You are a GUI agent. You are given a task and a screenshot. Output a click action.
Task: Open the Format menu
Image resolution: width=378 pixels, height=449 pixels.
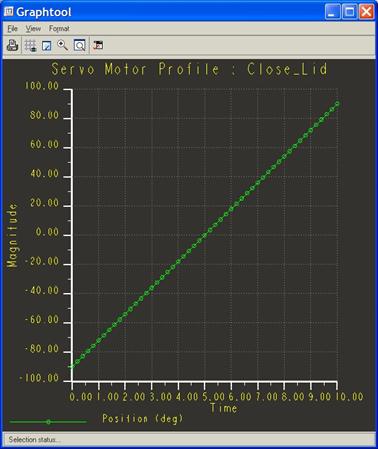point(59,29)
